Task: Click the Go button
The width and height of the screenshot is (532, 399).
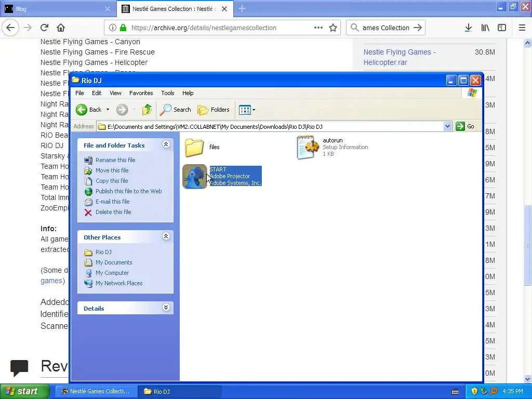Action: [x=465, y=126]
